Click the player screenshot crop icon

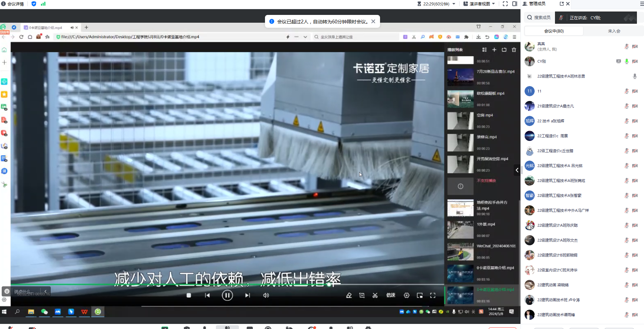pyautogui.click(x=362, y=295)
